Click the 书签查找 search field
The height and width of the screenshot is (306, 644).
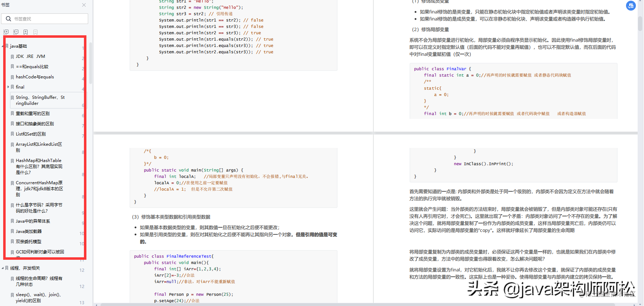click(x=45, y=19)
